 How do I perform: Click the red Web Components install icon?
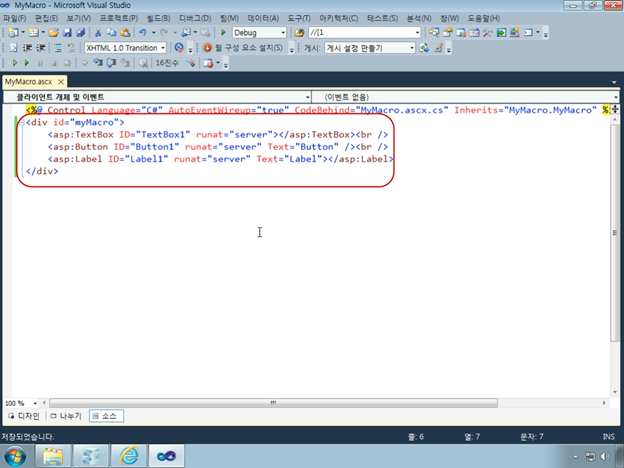(207, 48)
